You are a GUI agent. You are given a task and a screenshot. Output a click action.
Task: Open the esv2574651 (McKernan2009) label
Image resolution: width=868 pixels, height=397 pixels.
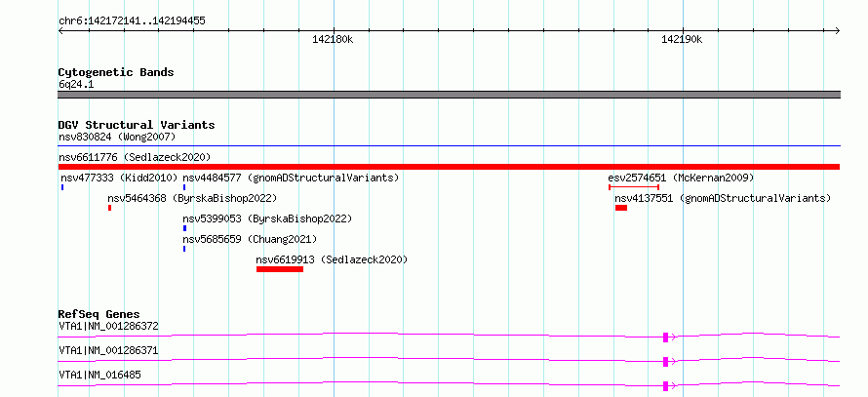coord(681,178)
